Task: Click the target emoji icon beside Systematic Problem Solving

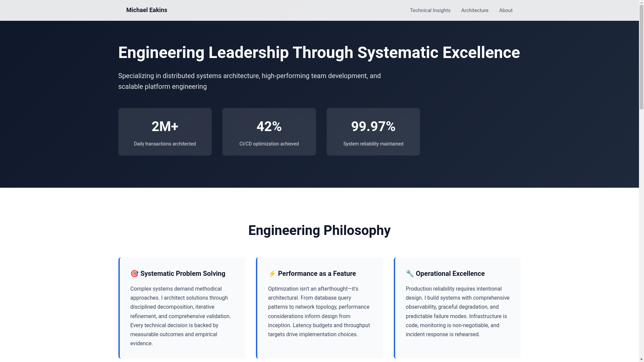Action: click(x=134, y=274)
